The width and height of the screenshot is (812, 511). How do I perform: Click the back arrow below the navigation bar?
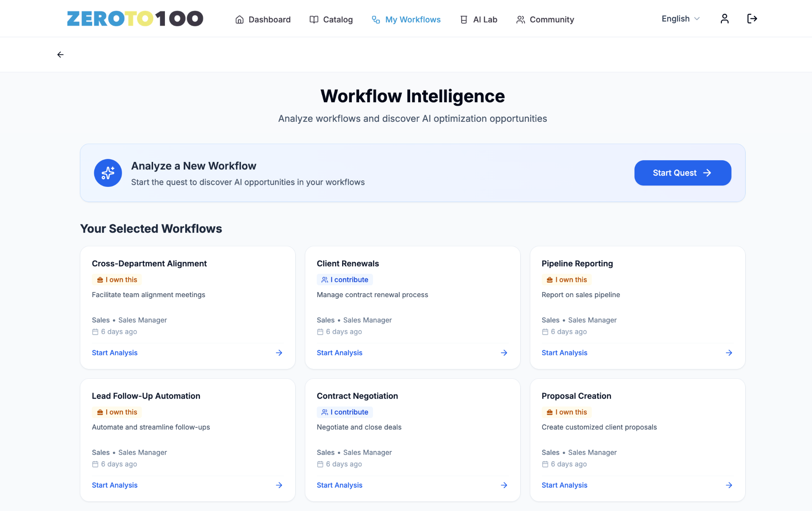tap(60, 55)
